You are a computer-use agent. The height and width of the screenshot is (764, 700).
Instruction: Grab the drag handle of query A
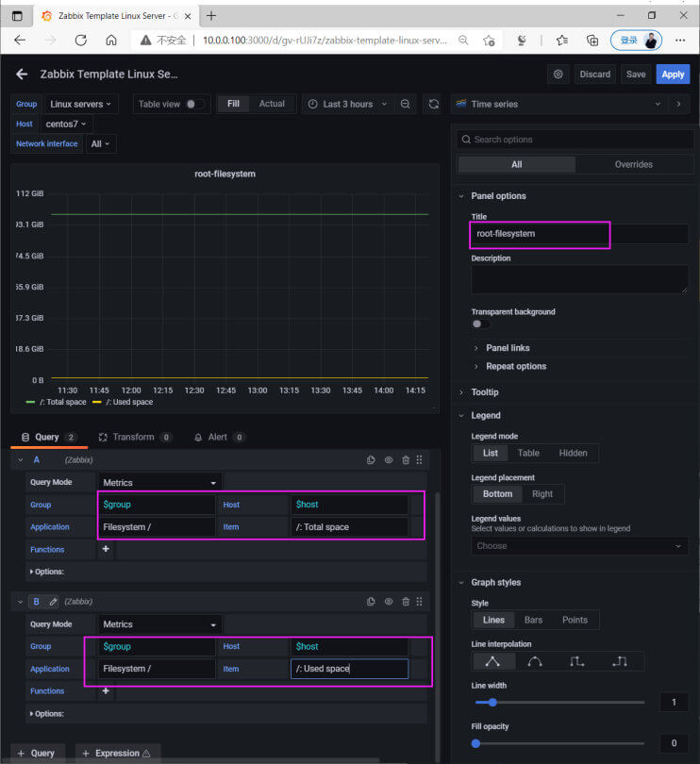(x=420, y=460)
